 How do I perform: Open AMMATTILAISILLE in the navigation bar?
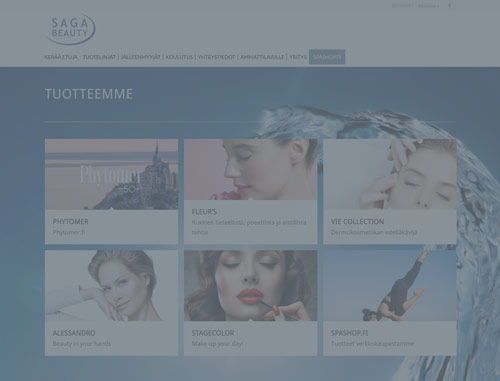pyautogui.click(x=262, y=57)
